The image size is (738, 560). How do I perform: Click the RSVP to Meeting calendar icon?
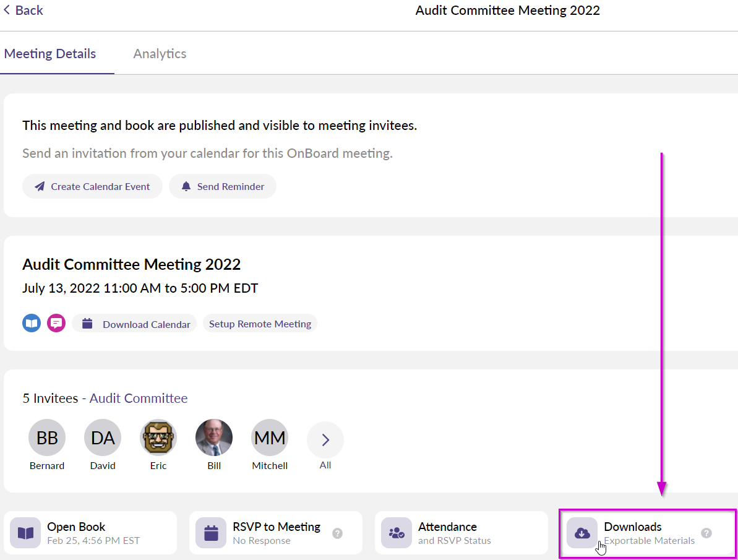point(211,533)
